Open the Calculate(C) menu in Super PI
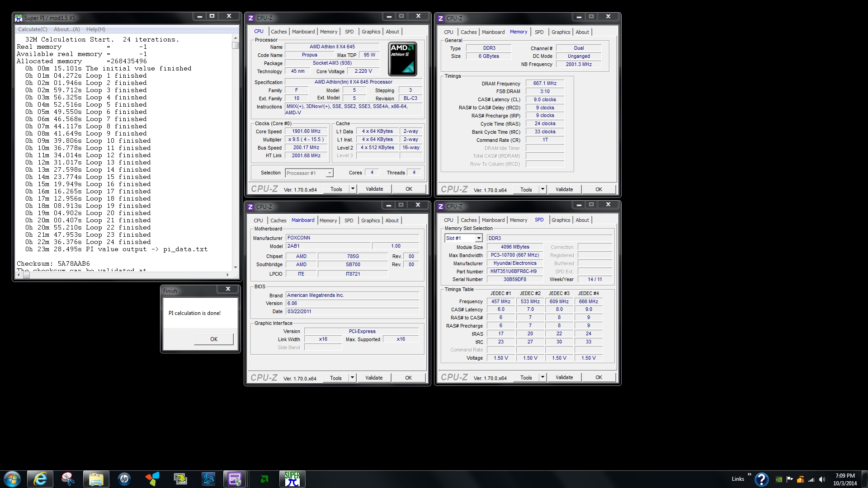The width and height of the screenshot is (868, 488). click(33, 29)
